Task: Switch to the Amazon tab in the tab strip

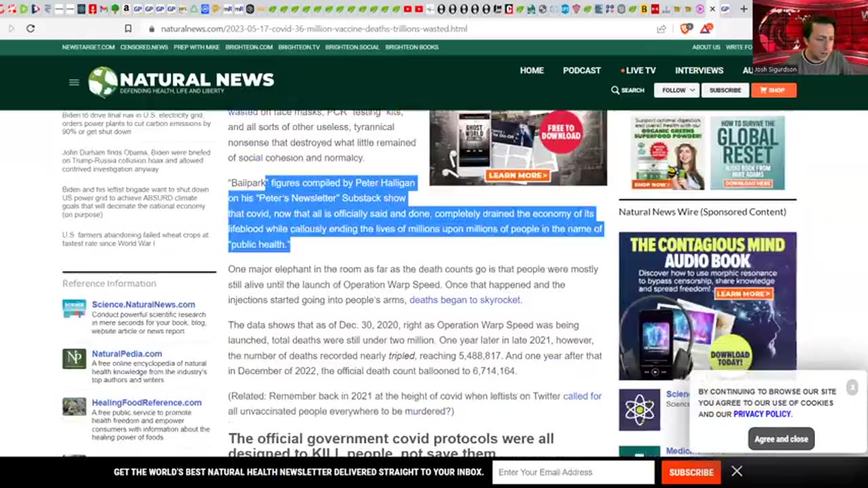Action: click(126, 9)
